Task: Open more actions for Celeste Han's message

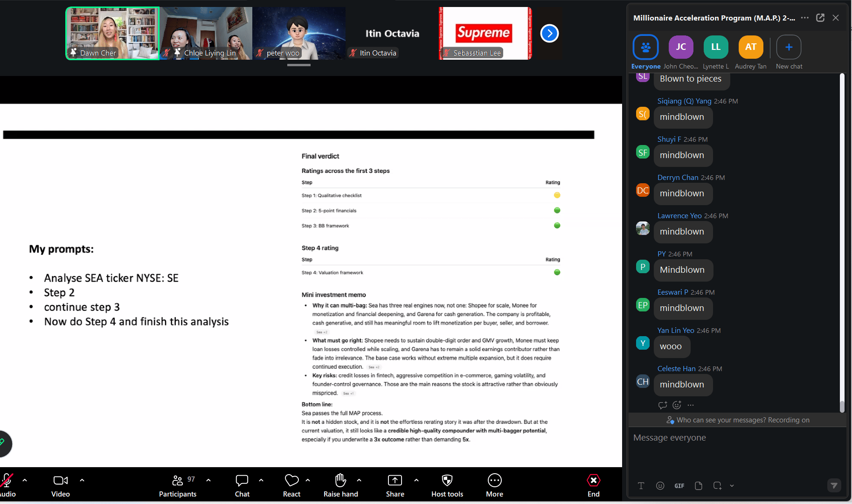Action: tap(691, 405)
